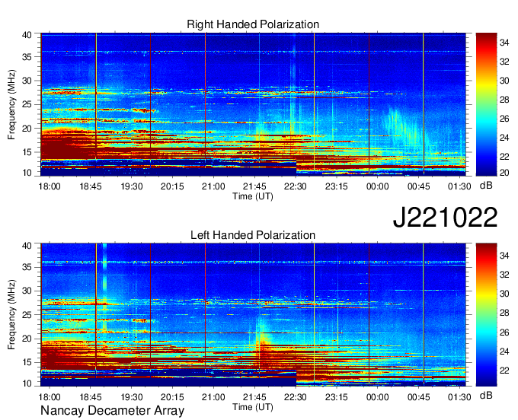Click Time (UT) label under left-handed plot
The width and height of the screenshot is (518, 420).
tap(253, 407)
